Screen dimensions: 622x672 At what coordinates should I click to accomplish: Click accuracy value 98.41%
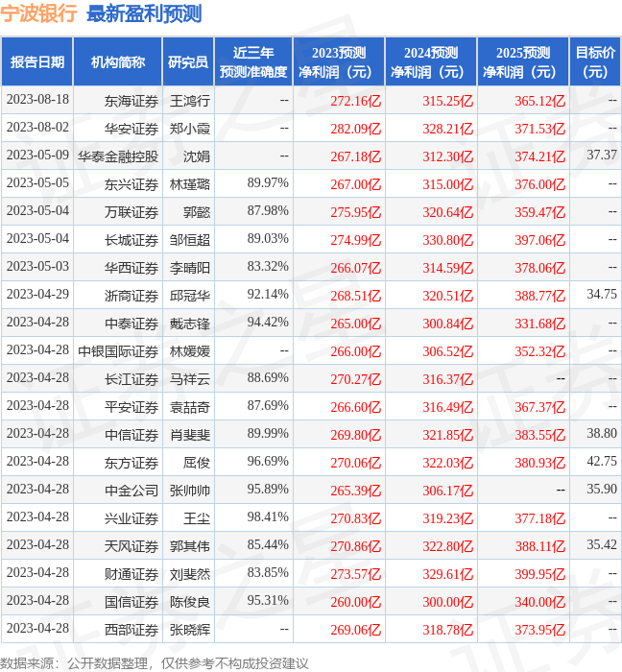pyautogui.click(x=268, y=517)
